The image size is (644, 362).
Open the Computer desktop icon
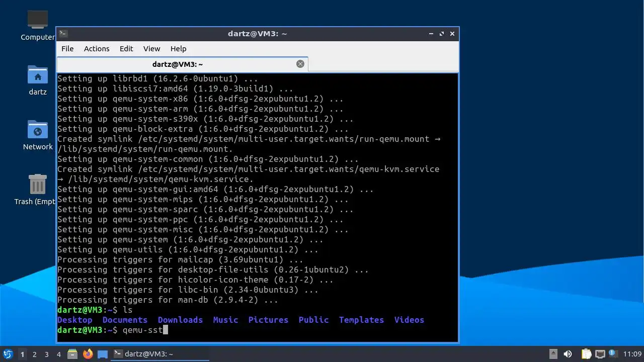pyautogui.click(x=38, y=26)
